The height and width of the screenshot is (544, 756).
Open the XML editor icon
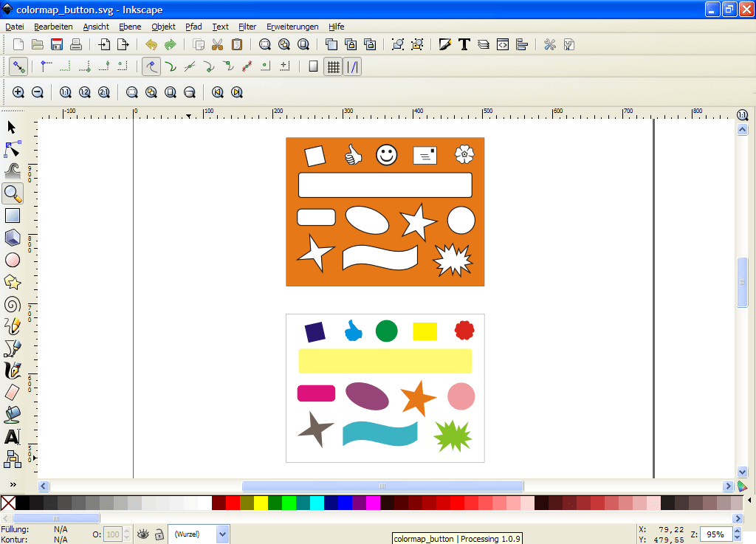click(x=502, y=45)
